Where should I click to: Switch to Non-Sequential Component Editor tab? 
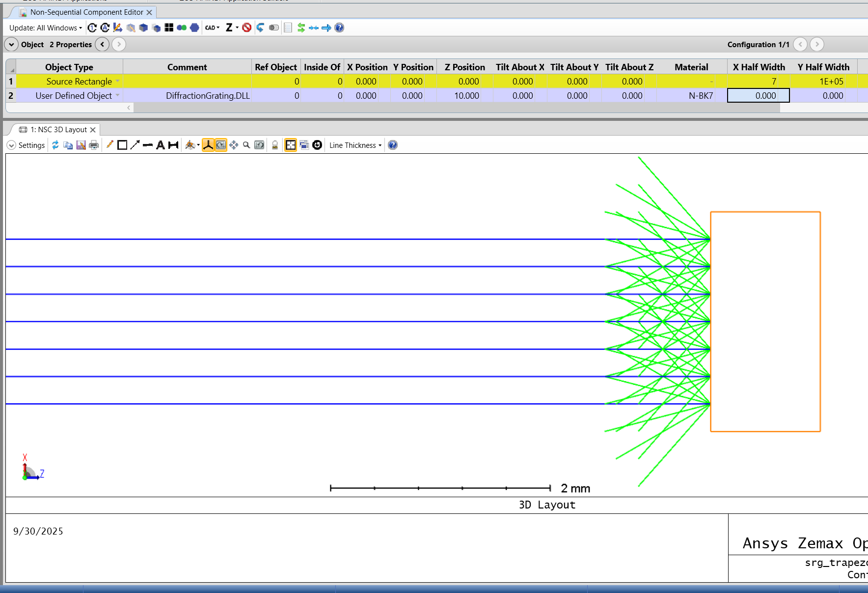pos(86,12)
